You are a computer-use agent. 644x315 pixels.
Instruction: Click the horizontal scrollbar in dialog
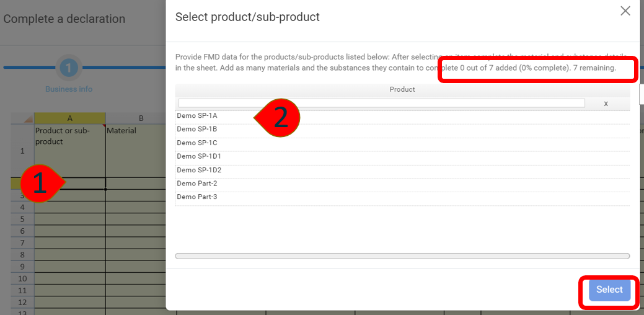tap(402, 255)
